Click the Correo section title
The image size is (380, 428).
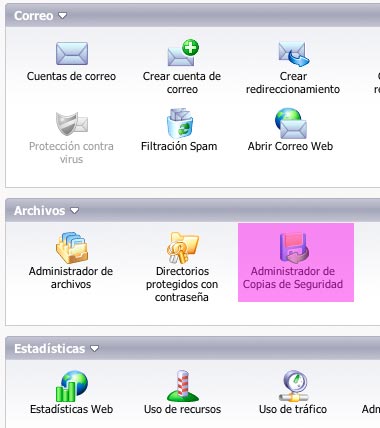[34, 16]
